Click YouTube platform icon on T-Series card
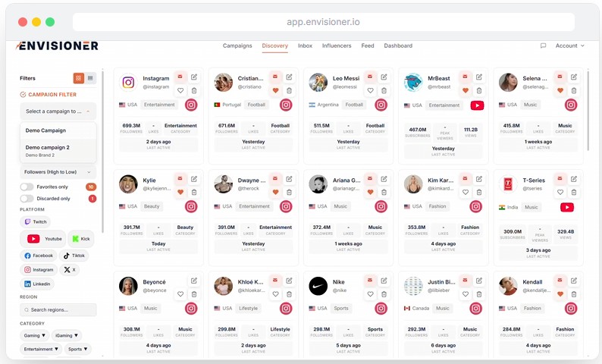The width and height of the screenshot is (602, 364). coord(566,207)
